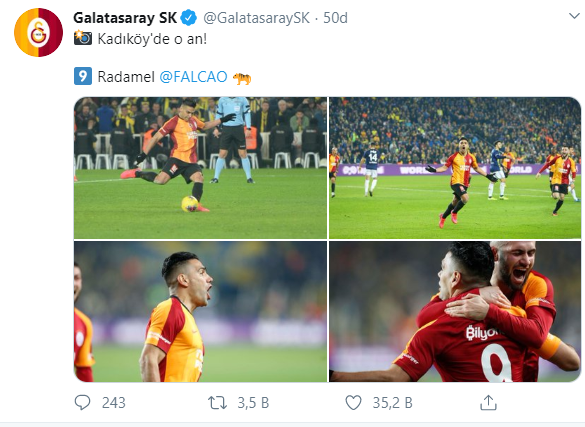This screenshot has height=427, width=585.
Task: Click the number 9 keycap emoji
Action: pos(83,76)
